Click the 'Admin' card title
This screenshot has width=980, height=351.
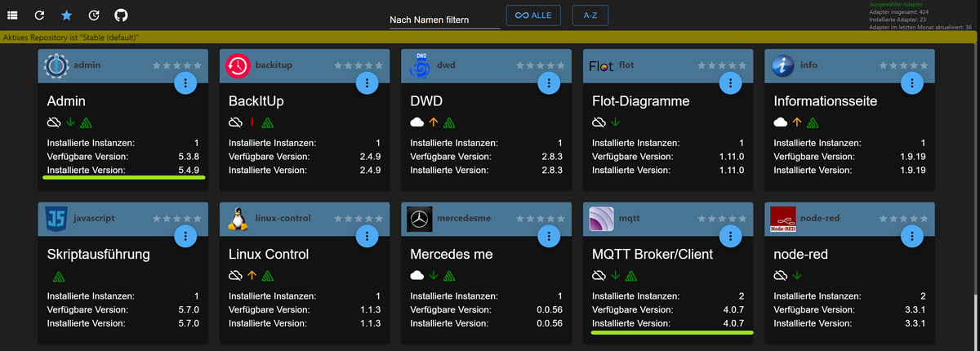click(x=67, y=101)
